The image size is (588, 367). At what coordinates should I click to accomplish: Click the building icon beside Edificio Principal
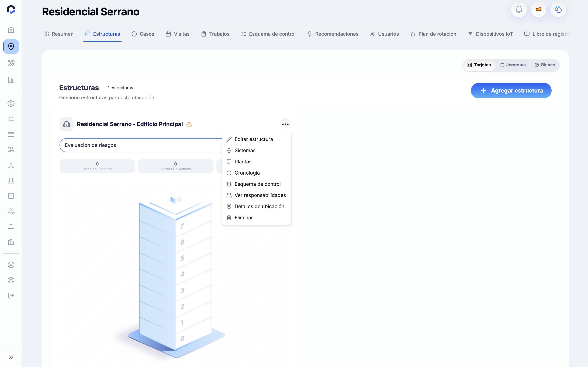(66, 124)
